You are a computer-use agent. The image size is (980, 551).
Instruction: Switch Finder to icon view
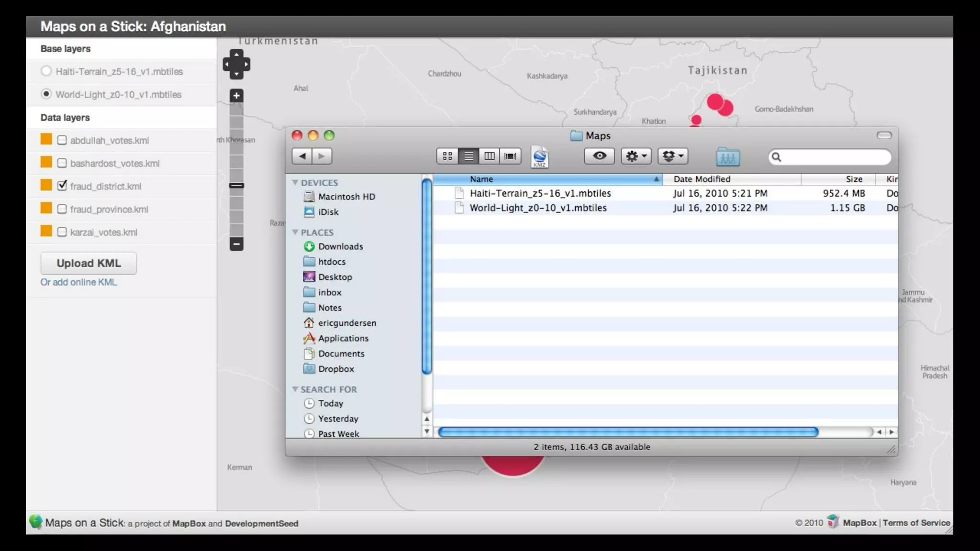[x=447, y=156]
